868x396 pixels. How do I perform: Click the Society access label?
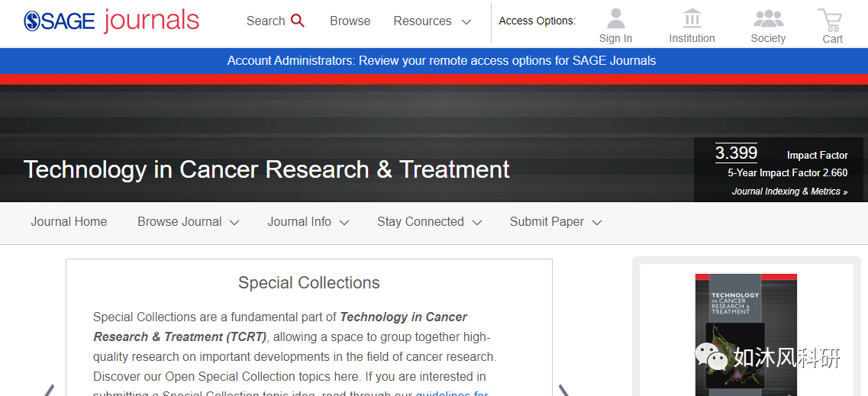[x=768, y=38]
